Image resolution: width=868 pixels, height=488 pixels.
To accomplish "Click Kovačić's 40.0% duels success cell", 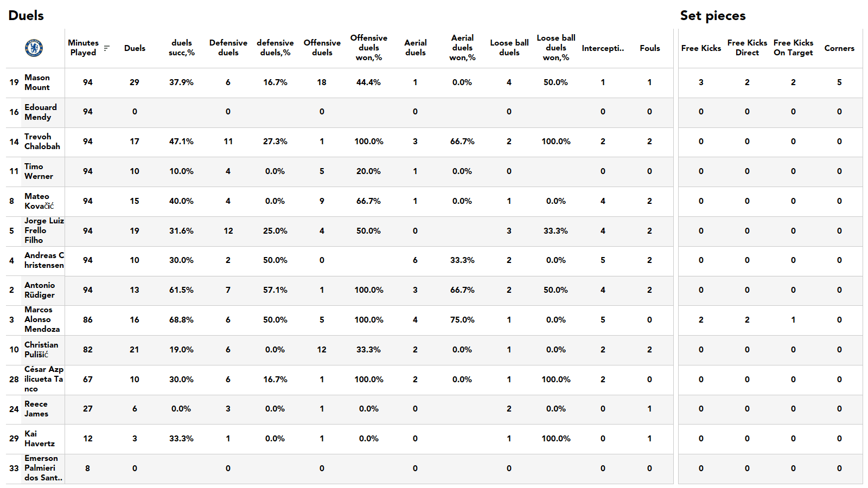I will (x=181, y=201).
